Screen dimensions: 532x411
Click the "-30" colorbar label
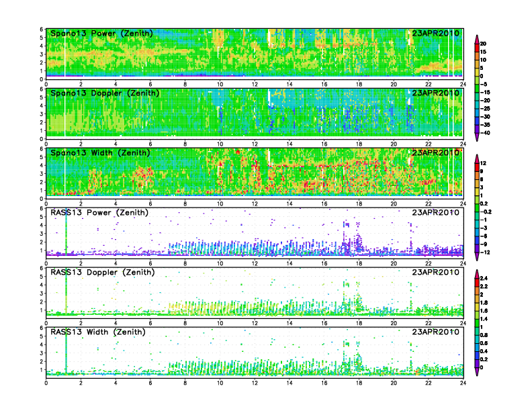click(x=485, y=117)
